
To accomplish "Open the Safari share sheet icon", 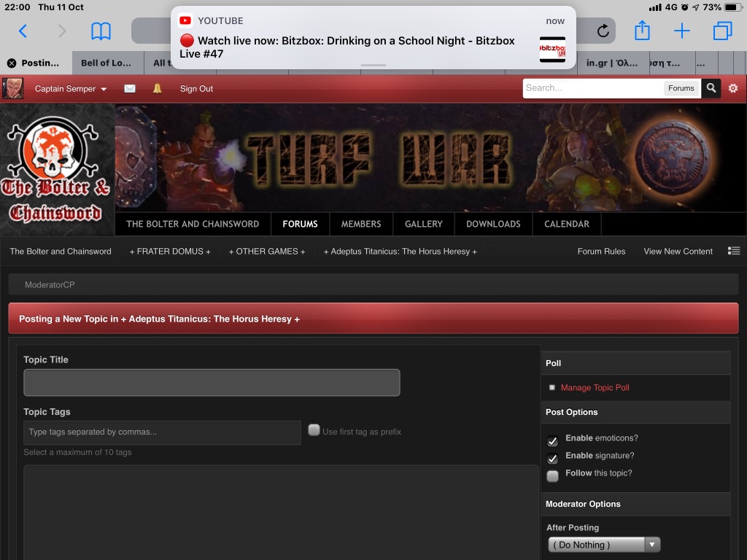I will click(642, 31).
